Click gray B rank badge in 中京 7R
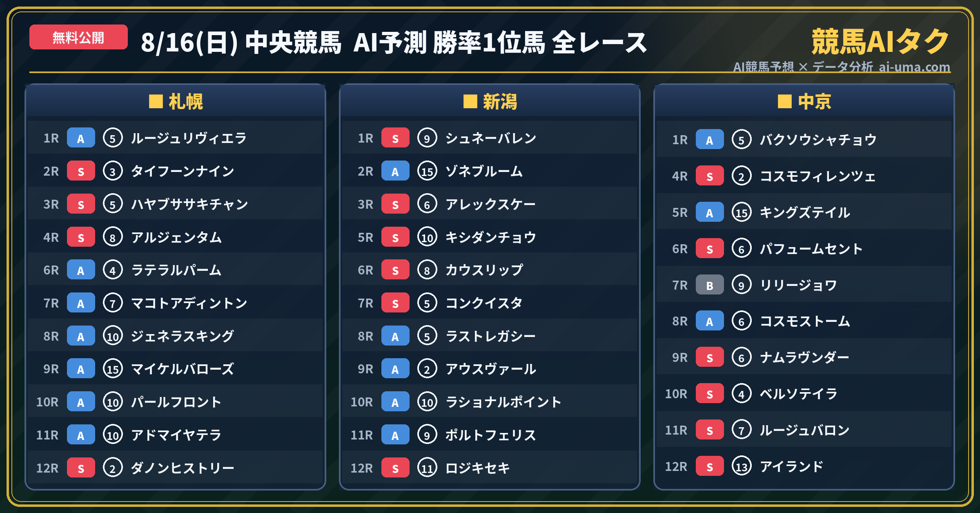980x513 pixels. point(710,285)
